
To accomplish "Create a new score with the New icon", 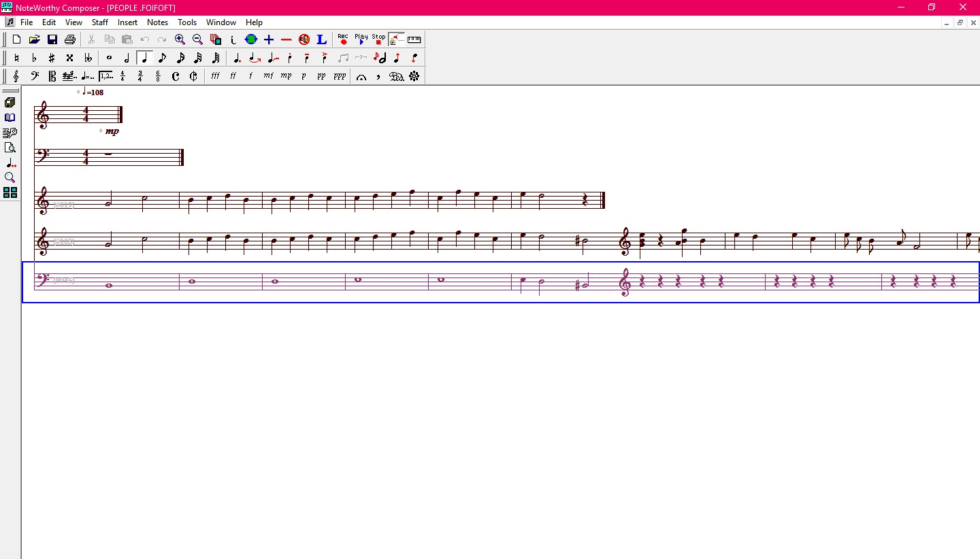I will pyautogui.click(x=16, y=39).
